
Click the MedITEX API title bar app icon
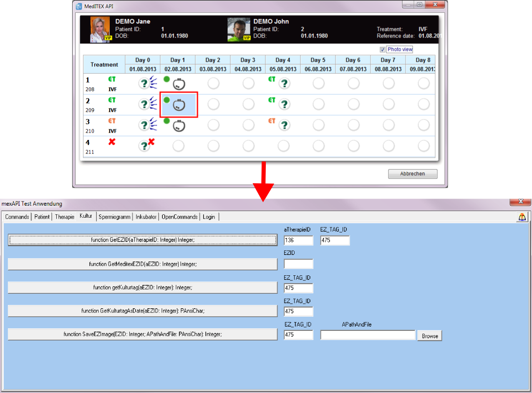pos(79,6)
